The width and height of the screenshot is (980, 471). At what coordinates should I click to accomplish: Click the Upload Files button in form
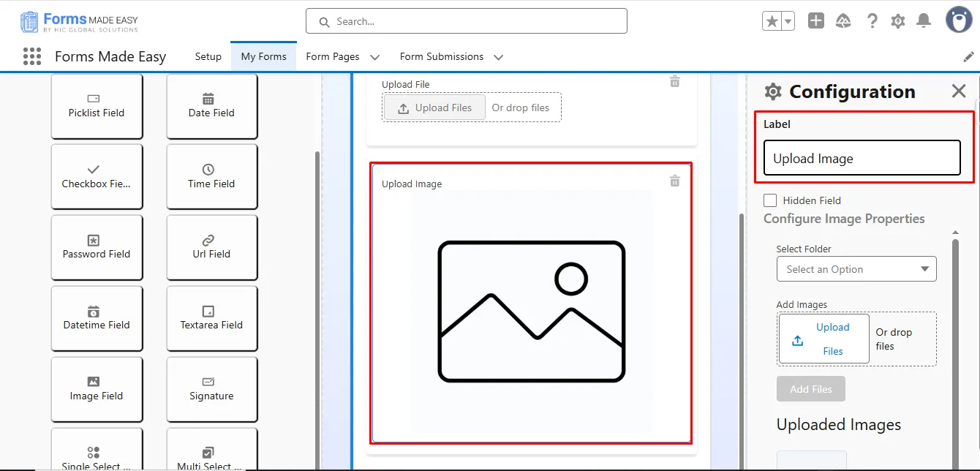pos(434,108)
